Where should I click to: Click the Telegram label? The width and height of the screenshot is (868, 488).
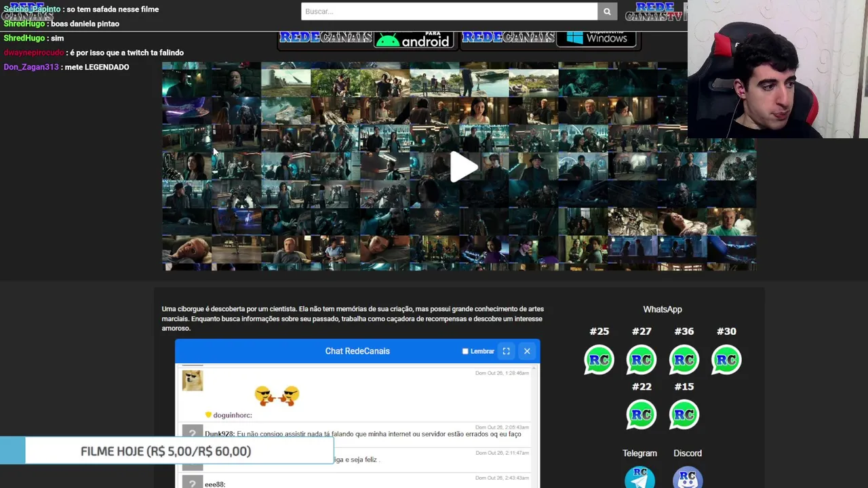[639, 453]
